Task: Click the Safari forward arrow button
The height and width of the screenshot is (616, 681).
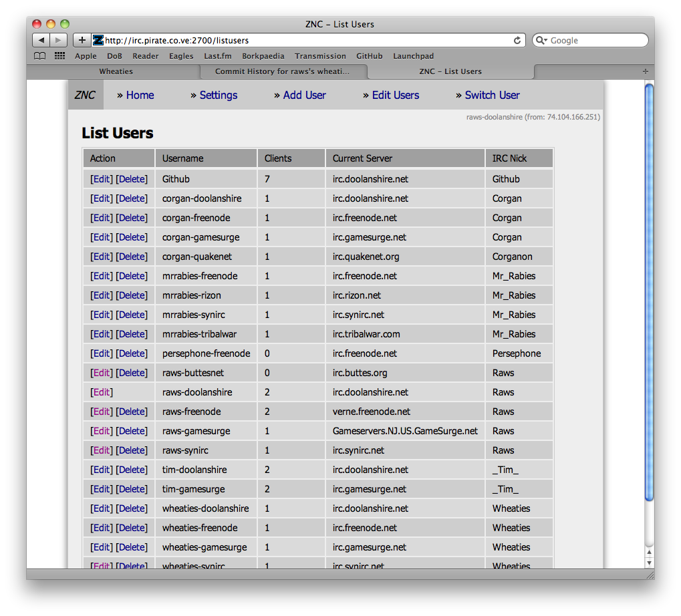Action: (59, 40)
